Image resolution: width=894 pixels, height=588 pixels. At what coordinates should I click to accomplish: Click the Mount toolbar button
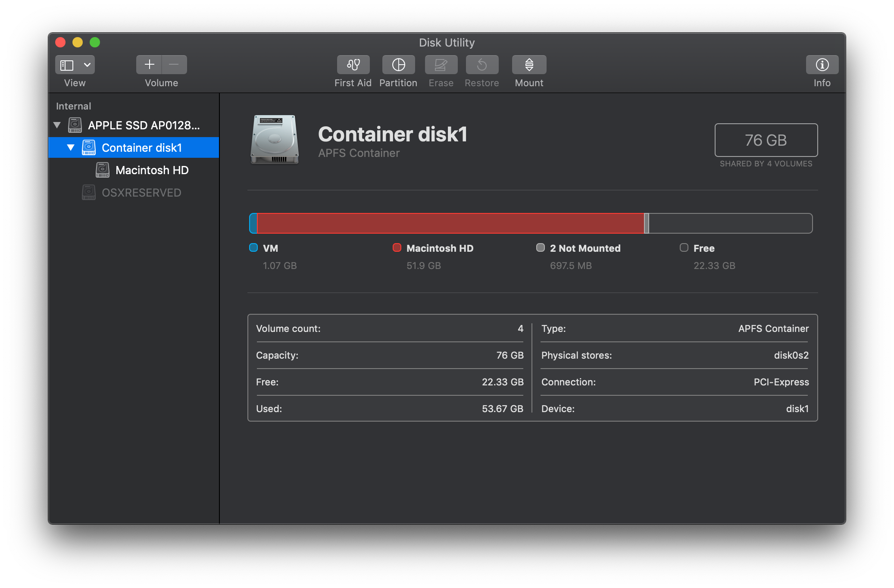coord(529,65)
